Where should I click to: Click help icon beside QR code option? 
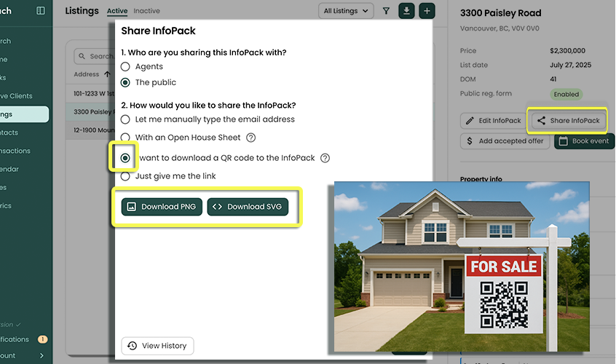pyautogui.click(x=325, y=158)
